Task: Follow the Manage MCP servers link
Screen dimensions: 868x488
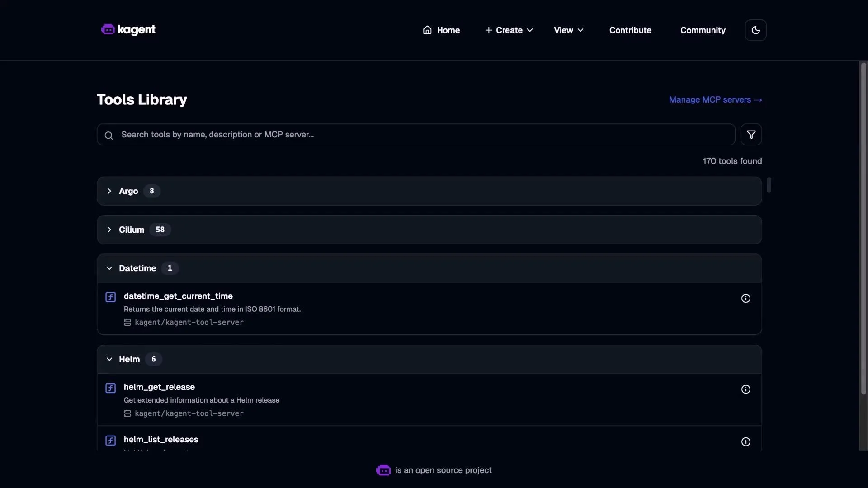Action: [715, 100]
